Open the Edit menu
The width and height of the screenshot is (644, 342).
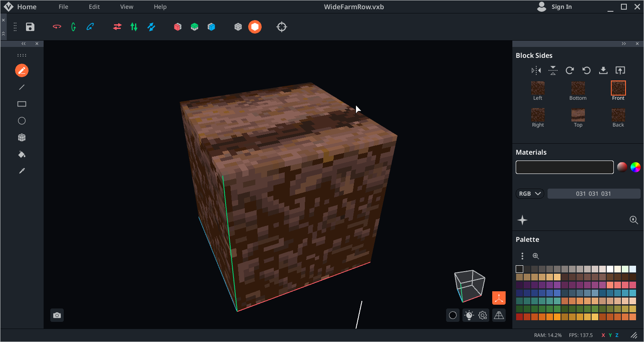point(94,7)
